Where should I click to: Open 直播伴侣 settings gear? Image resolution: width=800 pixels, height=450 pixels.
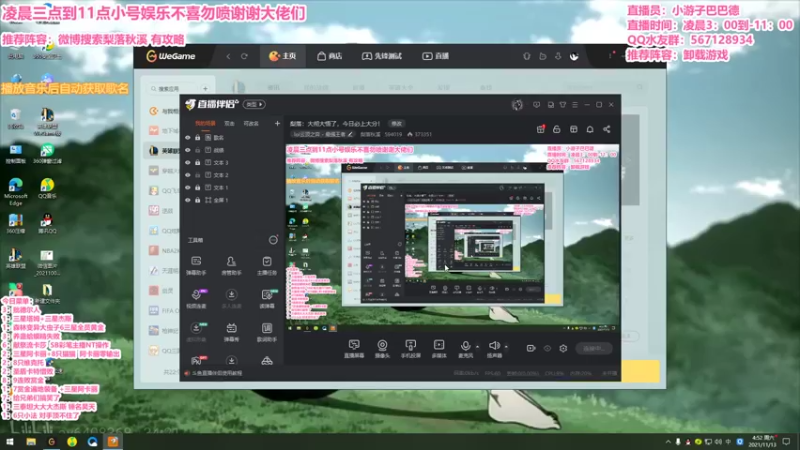pos(563,348)
